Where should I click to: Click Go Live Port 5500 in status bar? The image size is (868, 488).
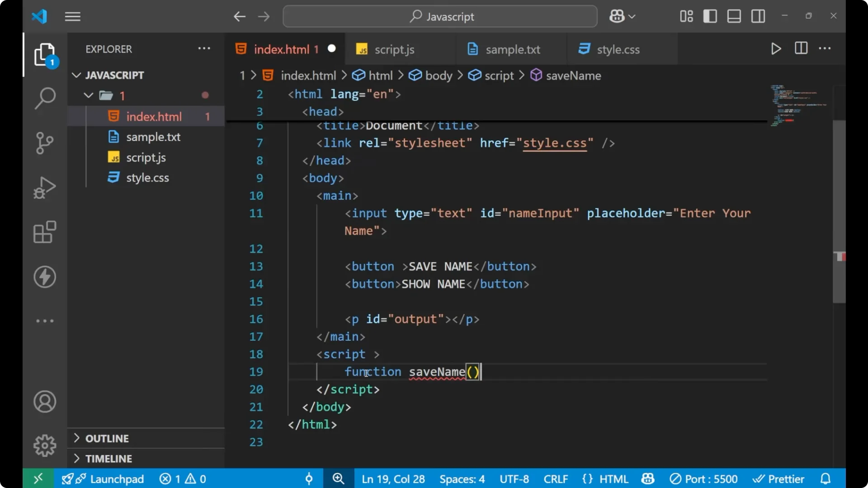[704, 479]
